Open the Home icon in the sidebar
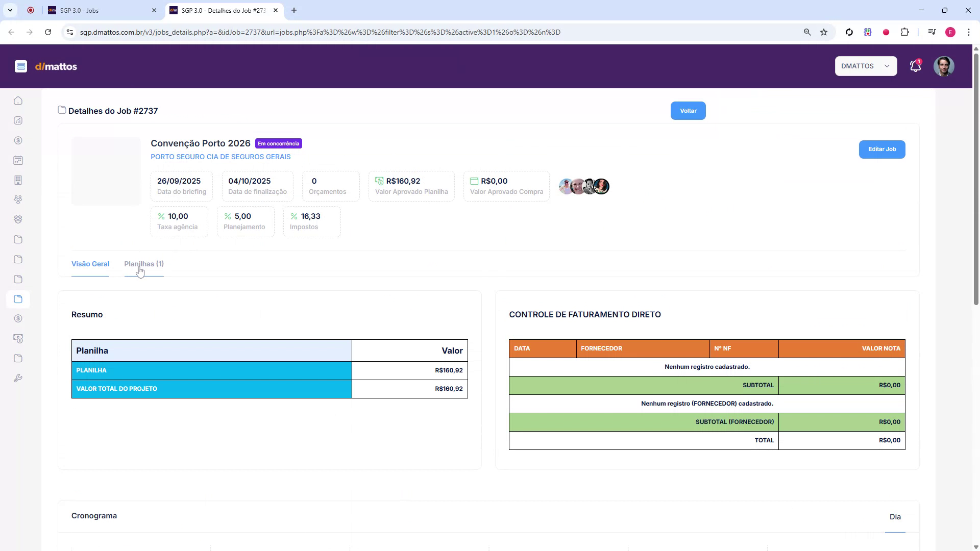The width and height of the screenshot is (980, 551). coord(18,101)
